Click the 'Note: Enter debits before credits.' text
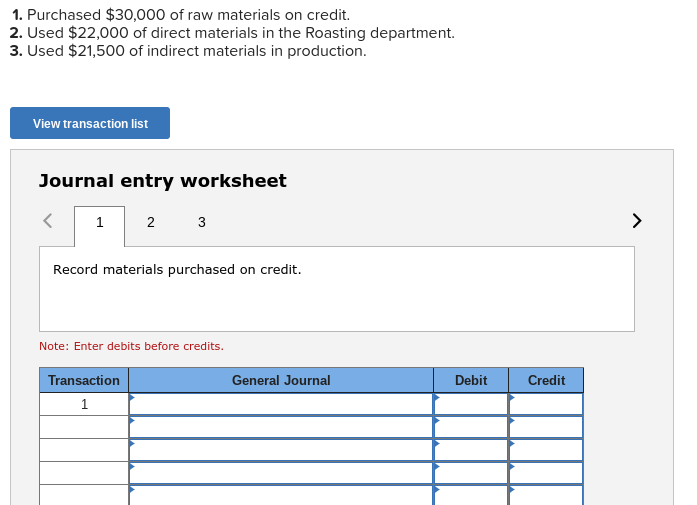The width and height of the screenshot is (697, 505). (x=131, y=346)
